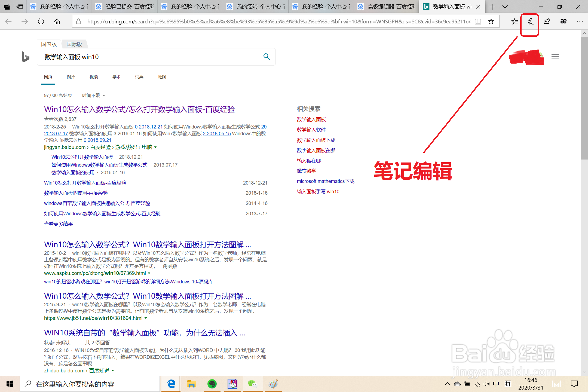
Task: Open a new tab with plus button
Action: click(x=492, y=7)
